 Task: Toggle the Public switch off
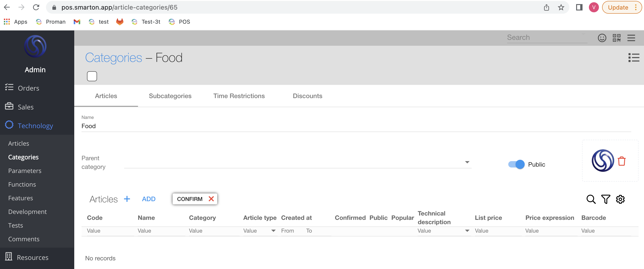coord(516,164)
